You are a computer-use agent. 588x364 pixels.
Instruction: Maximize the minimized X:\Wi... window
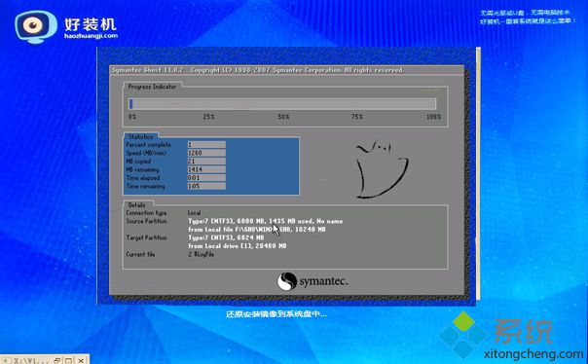point(68,360)
